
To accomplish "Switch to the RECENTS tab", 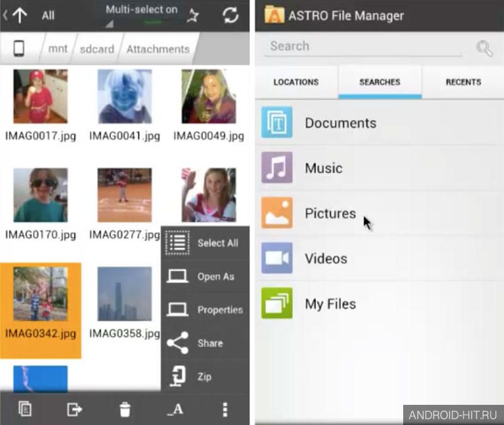I will (x=463, y=82).
